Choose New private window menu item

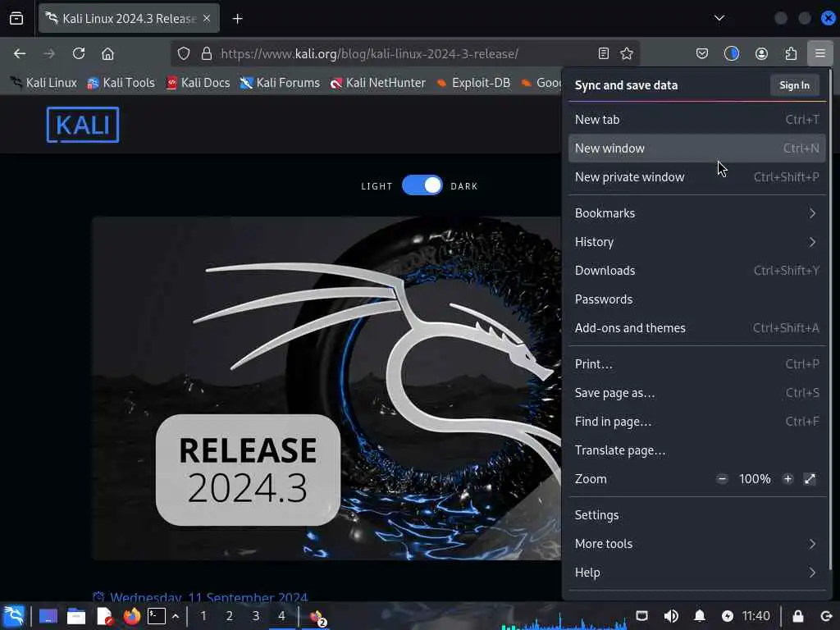coord(697,177)
